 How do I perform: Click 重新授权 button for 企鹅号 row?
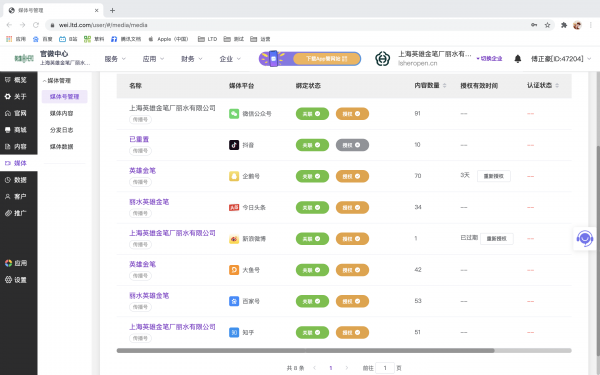point(493,176)
